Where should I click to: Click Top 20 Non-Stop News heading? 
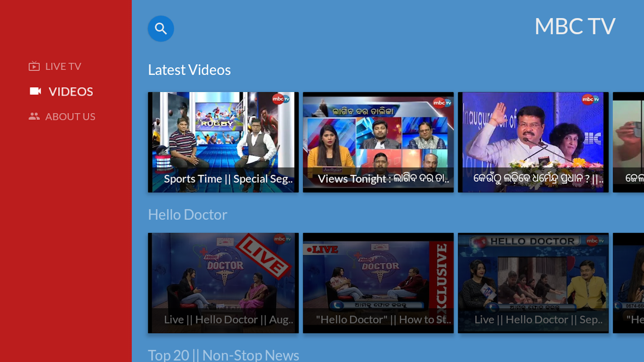point(223,355)
